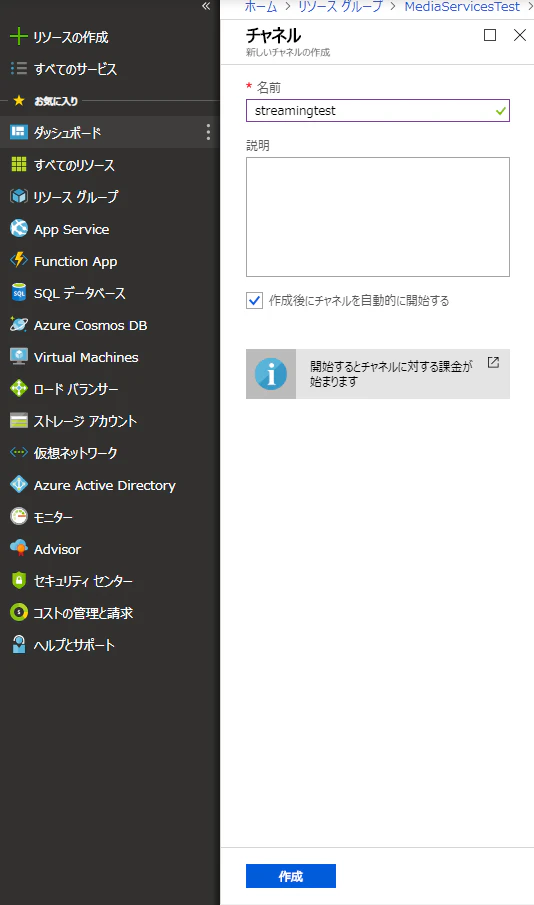This screenshot has width=534, height=905.
Task: Click the ストレージ アカウント icon
Action: point(18,421)
